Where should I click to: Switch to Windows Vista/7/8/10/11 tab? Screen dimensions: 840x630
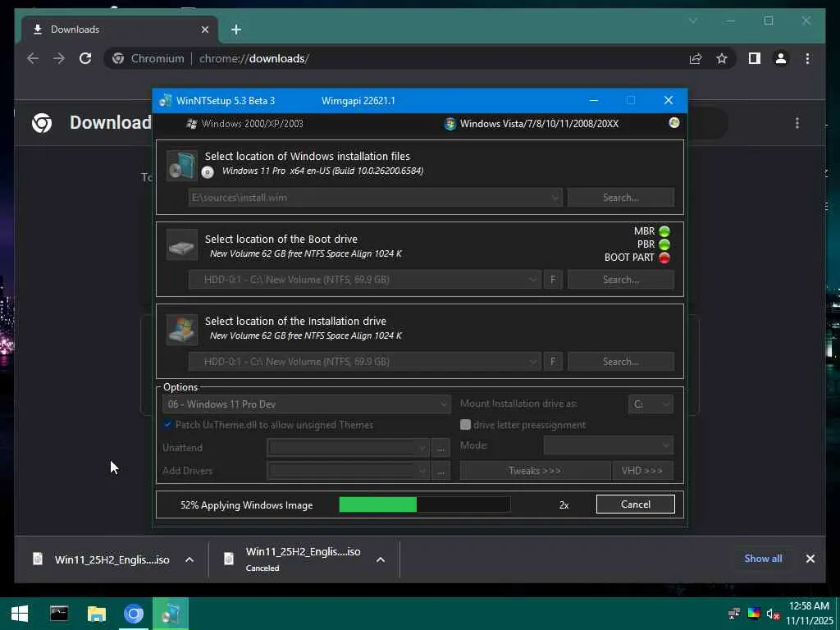532,124
